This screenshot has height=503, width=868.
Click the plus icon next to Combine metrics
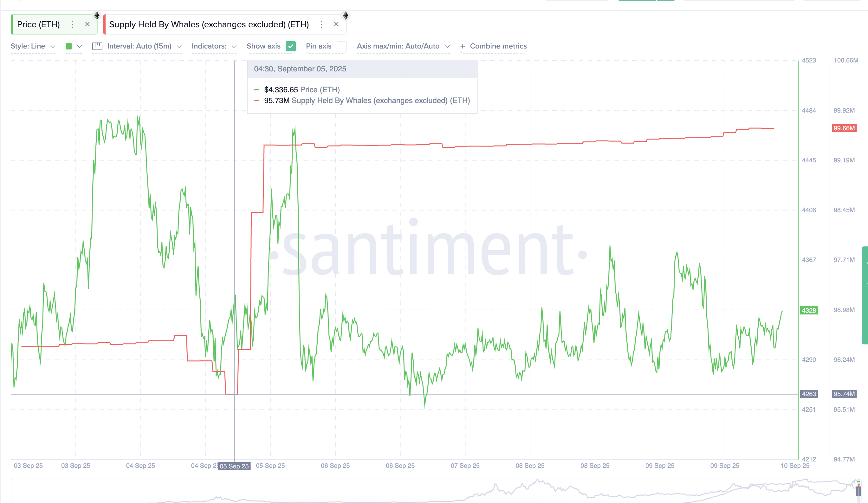tap(463, 46)
